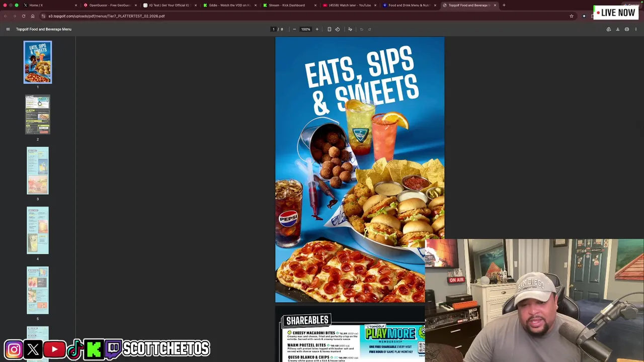Viewport: 644px width, 362px height.
Task: Click the PlayMore membership banner
Action: (393, 341)
